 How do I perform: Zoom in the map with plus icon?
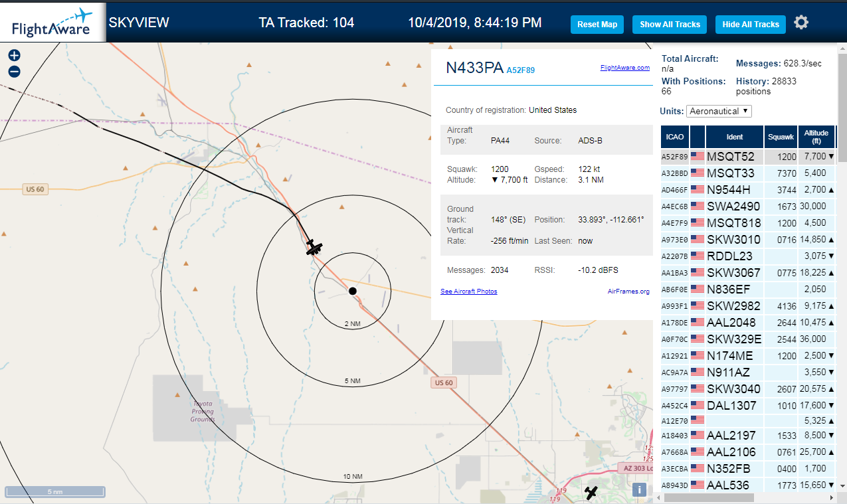click(x=15, y=56)
